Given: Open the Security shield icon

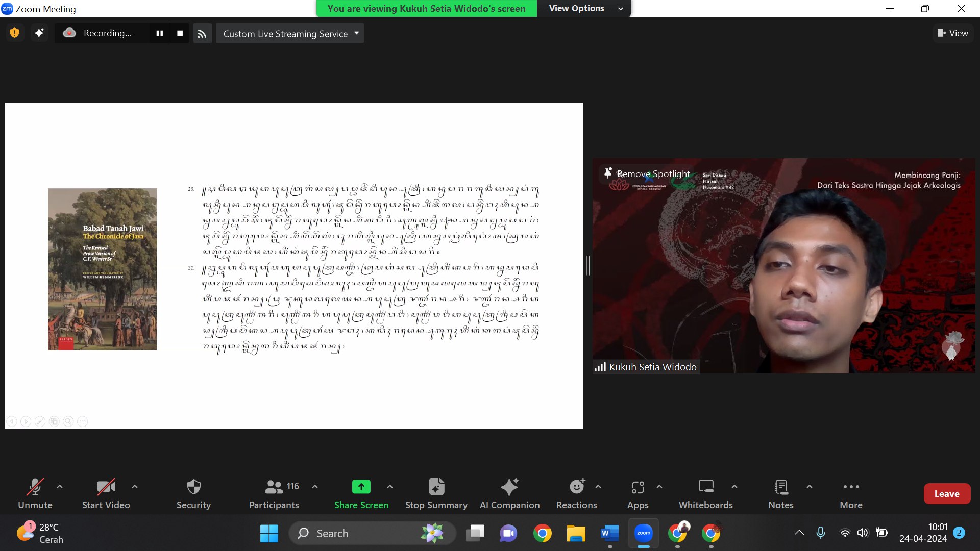Looking at the screenshot, I should (x=193, y=487).
